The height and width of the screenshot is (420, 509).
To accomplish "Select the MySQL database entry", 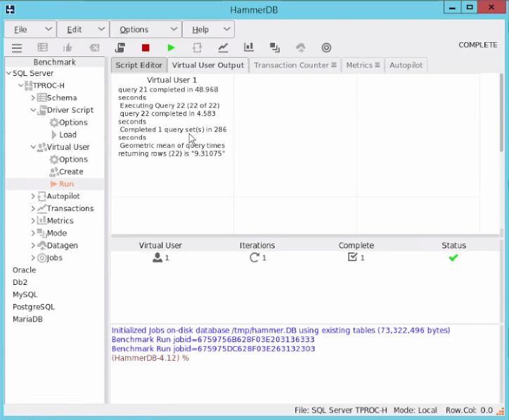I will tap(25, 295).
